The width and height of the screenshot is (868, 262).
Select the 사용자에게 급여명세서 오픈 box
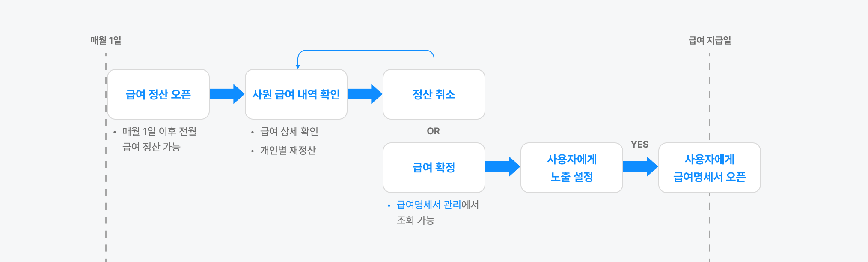710,168
